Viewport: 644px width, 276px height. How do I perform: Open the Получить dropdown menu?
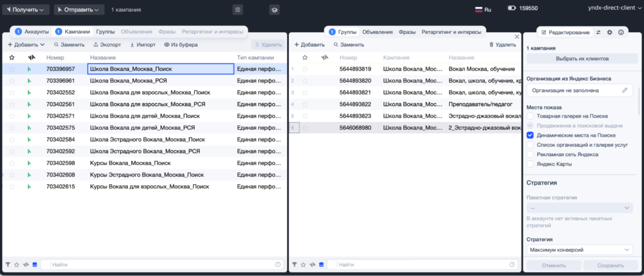click(x=26, y=10)
